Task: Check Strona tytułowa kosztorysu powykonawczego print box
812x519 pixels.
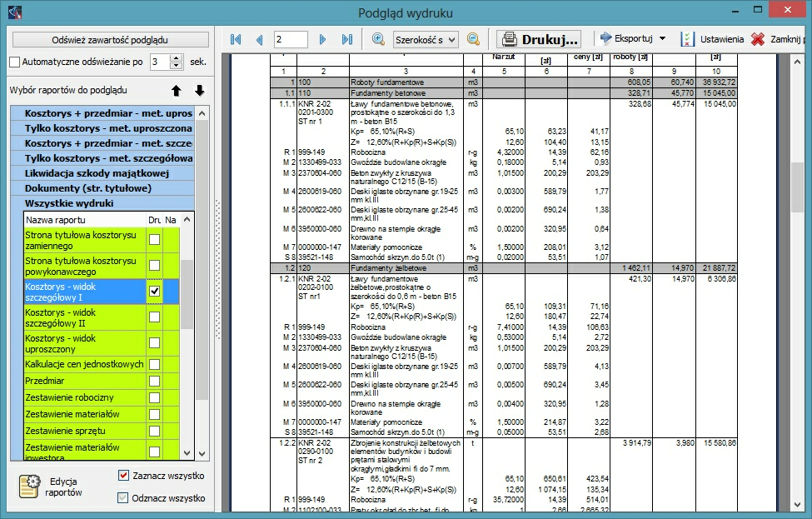Action: (x=154, y=265)
